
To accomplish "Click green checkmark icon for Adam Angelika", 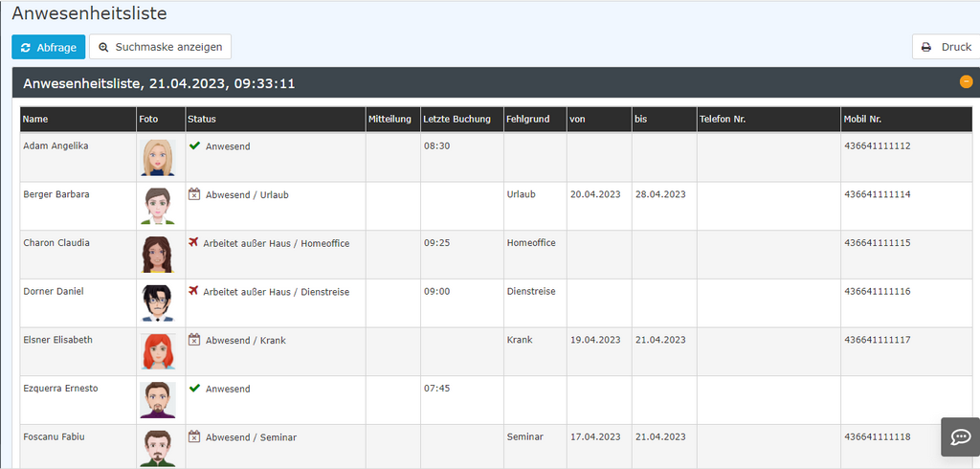I will pos(194,145).
